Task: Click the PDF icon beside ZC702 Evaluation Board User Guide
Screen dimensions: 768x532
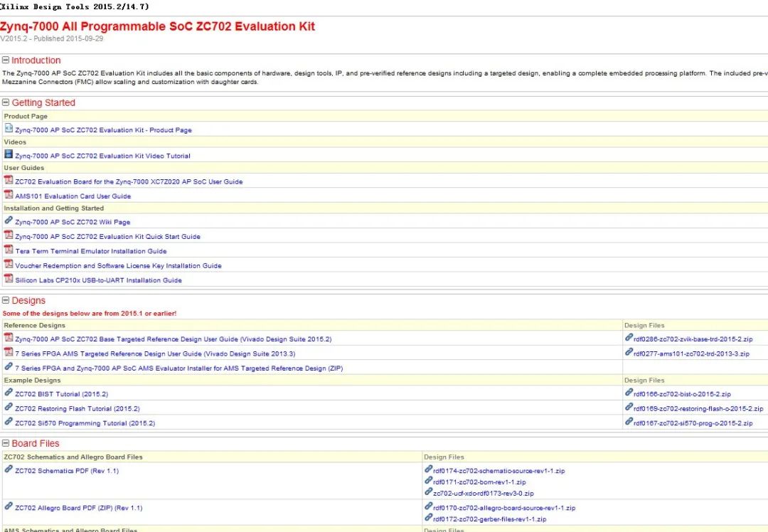Action: (9, 181)
